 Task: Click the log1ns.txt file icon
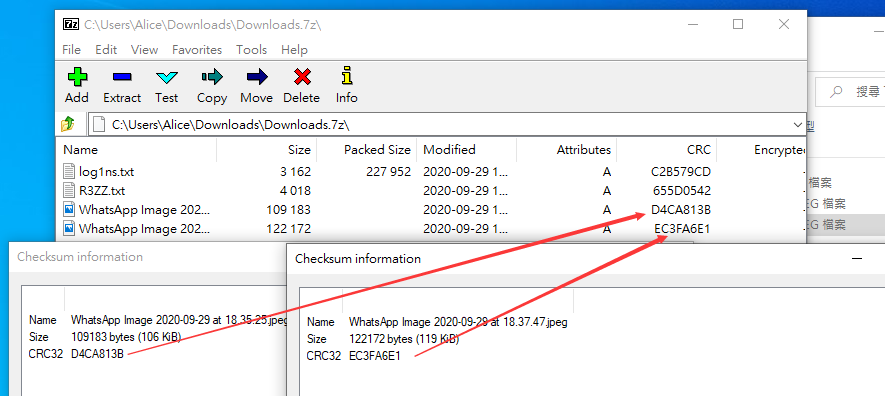(69, 171)
